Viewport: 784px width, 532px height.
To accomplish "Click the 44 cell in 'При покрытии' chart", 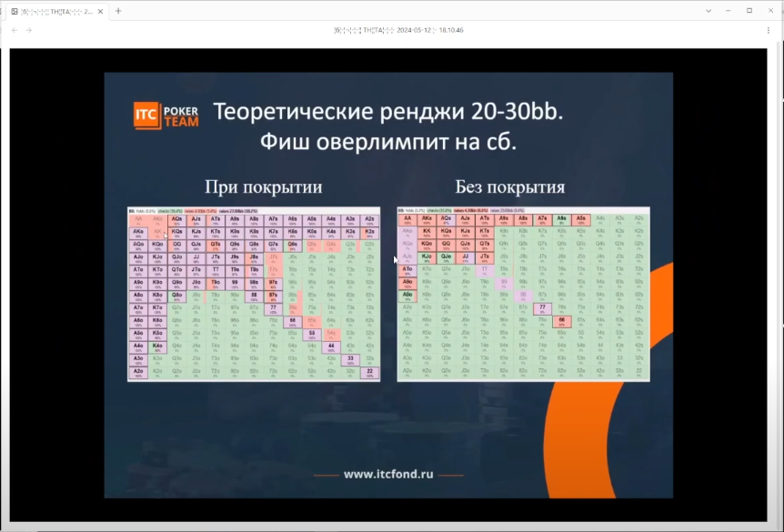I will tap(331, 347).
